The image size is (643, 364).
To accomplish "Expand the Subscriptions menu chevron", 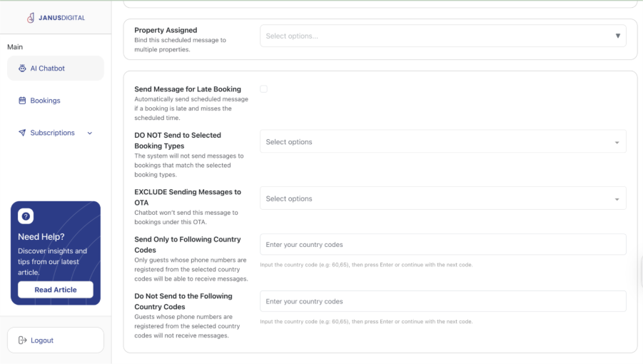I will click(90, 133).
